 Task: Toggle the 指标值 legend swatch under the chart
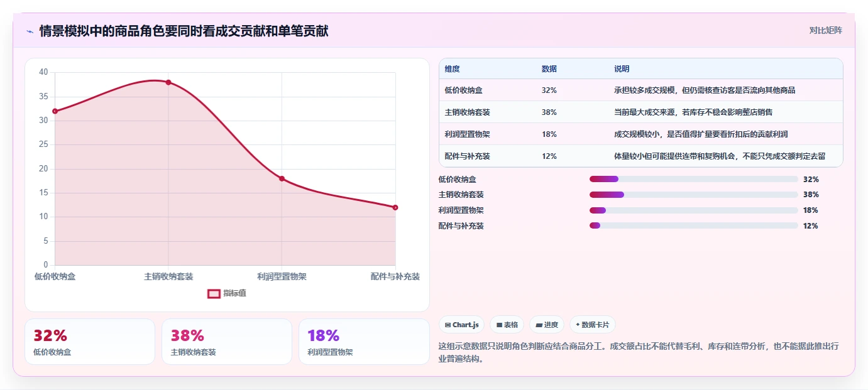pyautogui.click(x=214, y=293)
